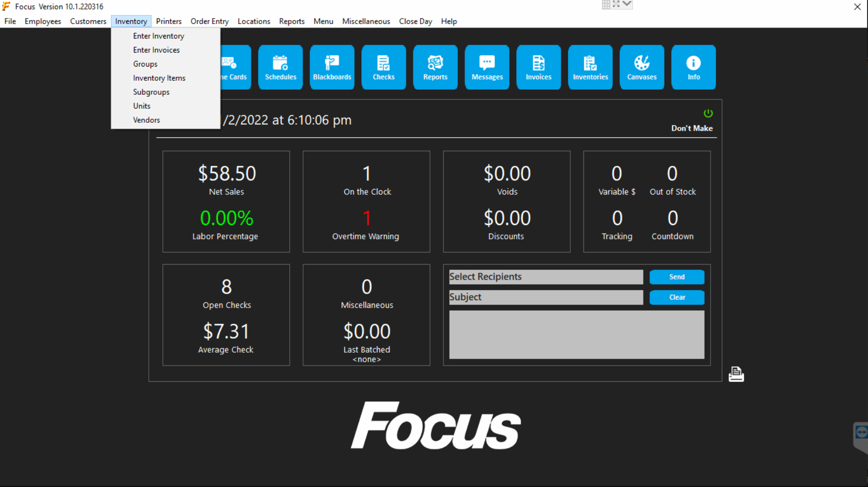Image resolution: width=868 pixels, height=487 pixels.
Task: Open the Order Entry menu
Action: point(209,21)
